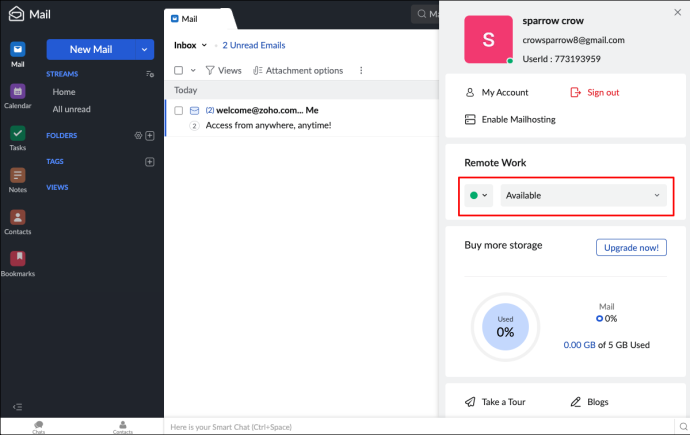Add a new folder with plus icon
The image size is (690, 435).
[x=150, y=135]
